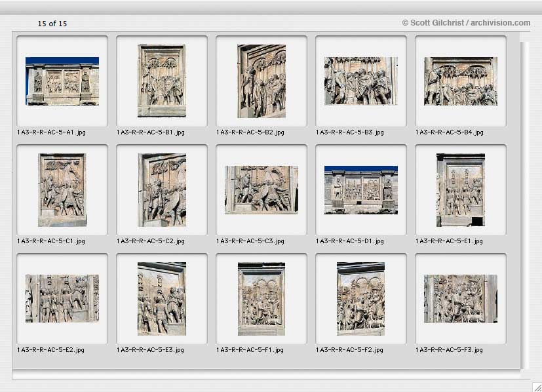Open thumbnail 1A3-R-R-AC-5-F3.jpg
The width and height of the screenshot is (542, 392).
pos(461,299)
